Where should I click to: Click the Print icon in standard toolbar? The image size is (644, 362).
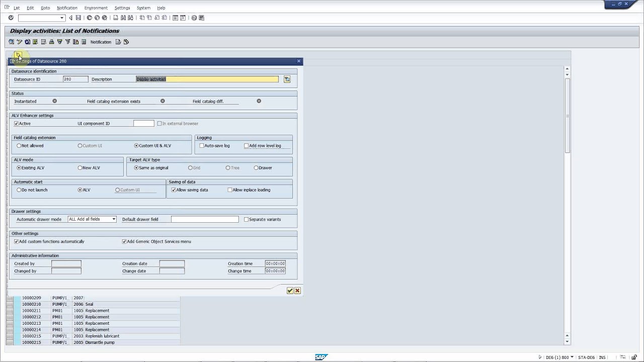116,18
